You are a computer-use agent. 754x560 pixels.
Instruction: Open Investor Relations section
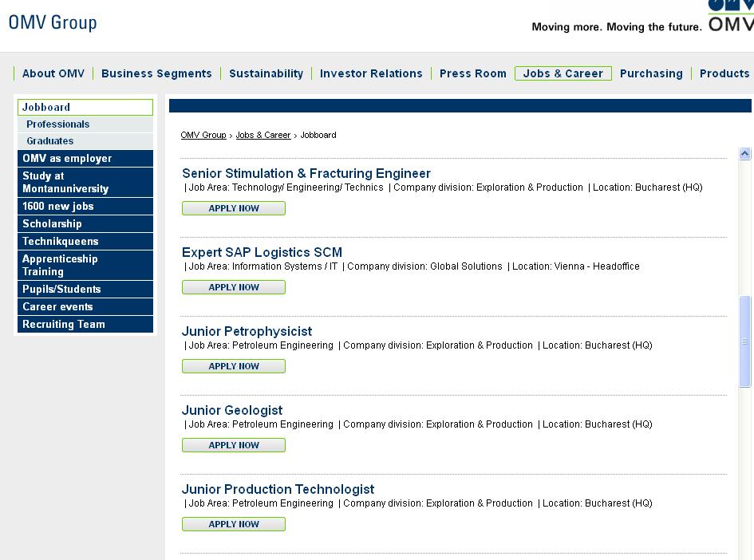[x=371, y=73]
